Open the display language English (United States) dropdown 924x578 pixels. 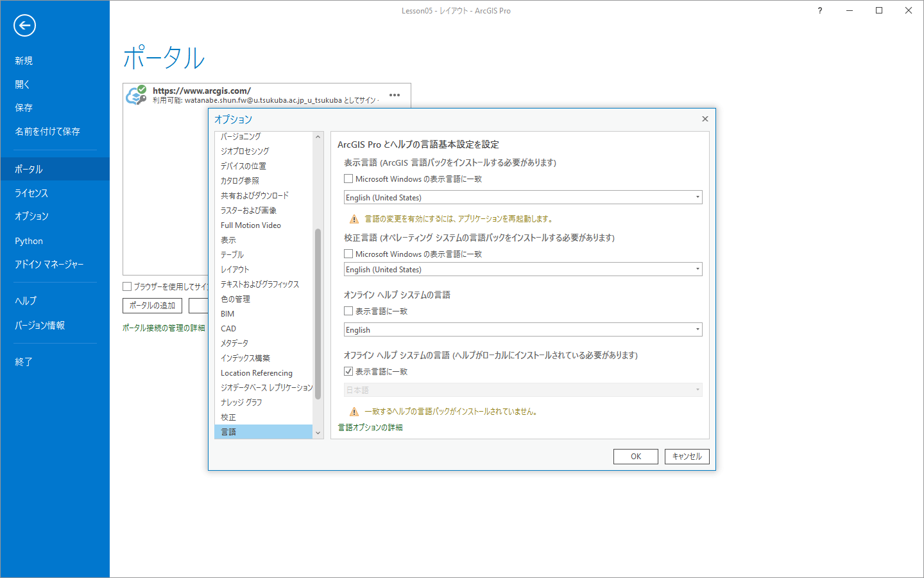tap(523, 197)
